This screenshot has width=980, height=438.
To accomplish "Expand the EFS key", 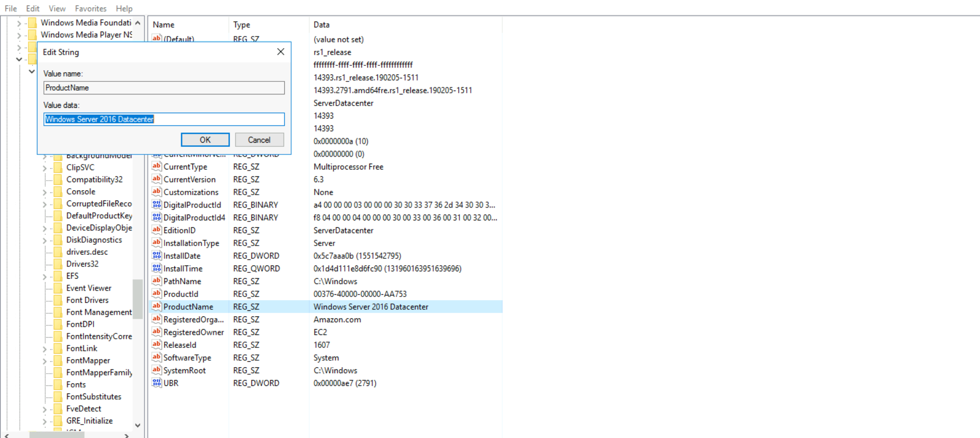I will point(44,277).
